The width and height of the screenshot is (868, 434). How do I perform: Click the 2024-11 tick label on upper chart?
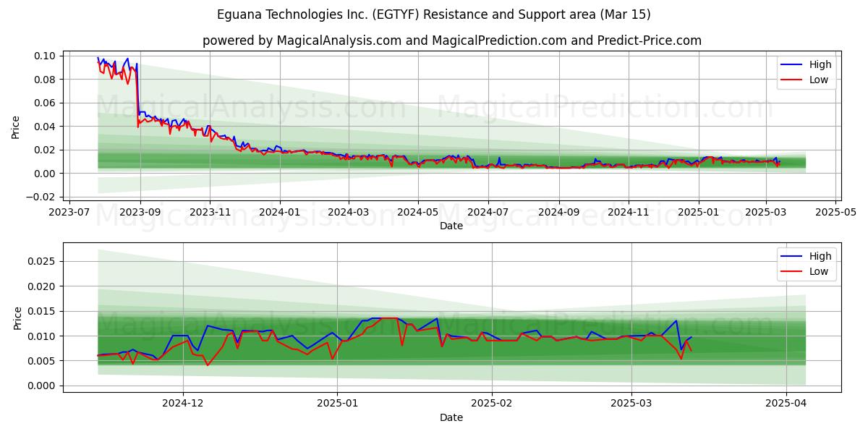point(629,213)
